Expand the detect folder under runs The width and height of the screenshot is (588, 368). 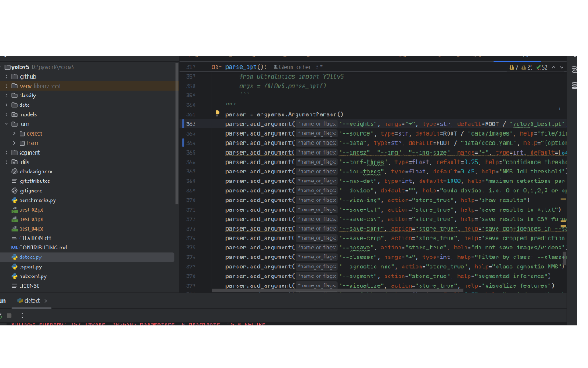click(x=14, y=133)
